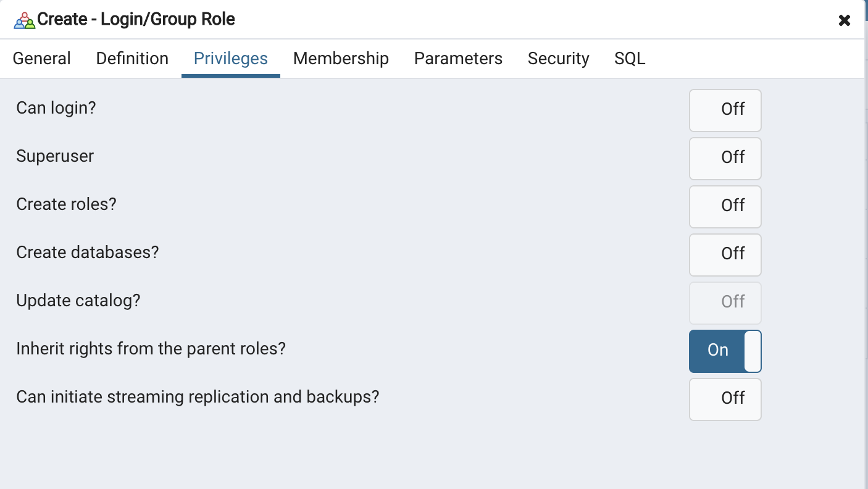
Task: Enable the Can login switch
Action: point(725,110)
